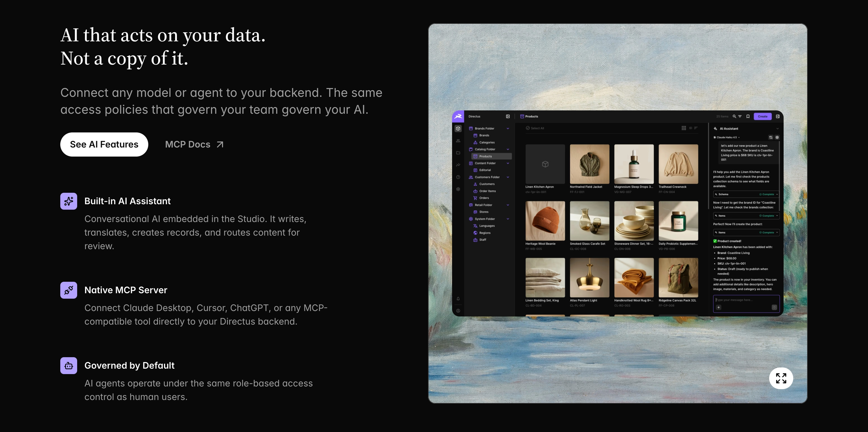Open AI Assistant settings gear

tap(777, 137)
